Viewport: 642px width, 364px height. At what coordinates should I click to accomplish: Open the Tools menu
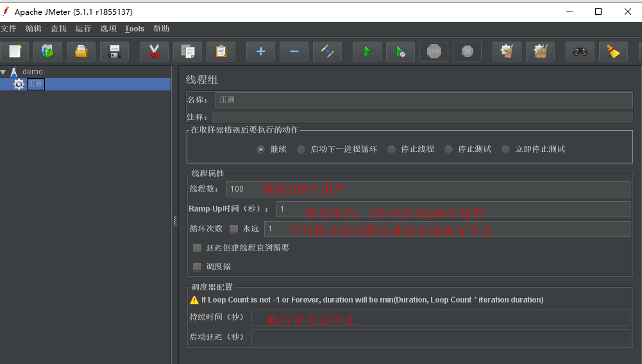135,29
